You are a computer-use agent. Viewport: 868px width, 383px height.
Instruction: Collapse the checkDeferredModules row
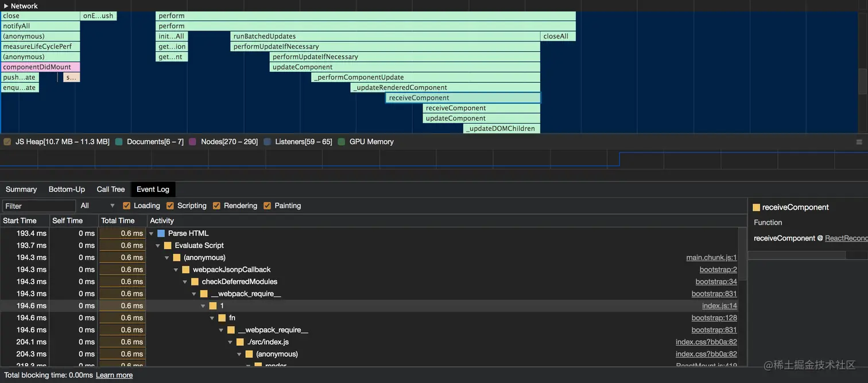click(x=186, y=282)
